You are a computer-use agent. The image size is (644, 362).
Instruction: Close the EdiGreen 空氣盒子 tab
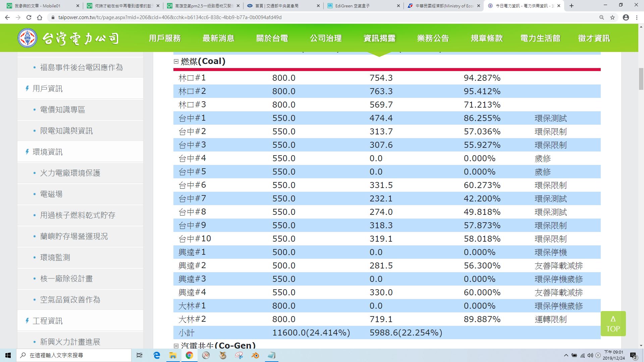point(398,6)
